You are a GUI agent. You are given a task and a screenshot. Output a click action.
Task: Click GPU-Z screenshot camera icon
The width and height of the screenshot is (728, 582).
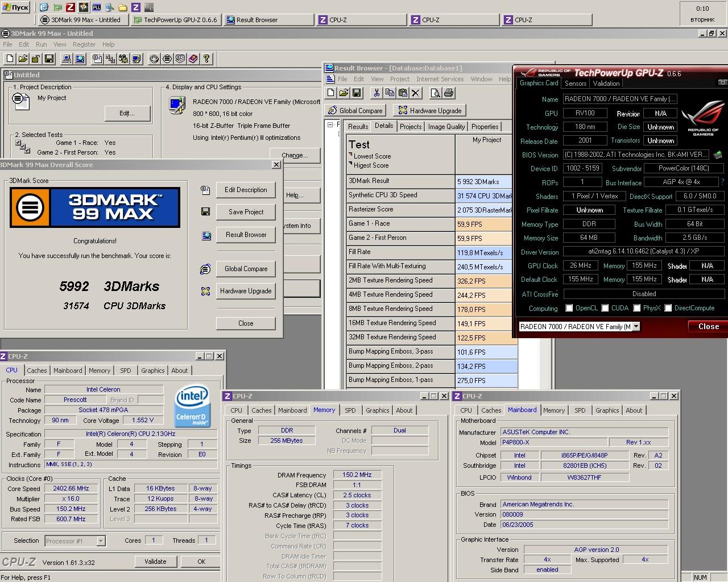pyautogui.click(x=722, y=82)
